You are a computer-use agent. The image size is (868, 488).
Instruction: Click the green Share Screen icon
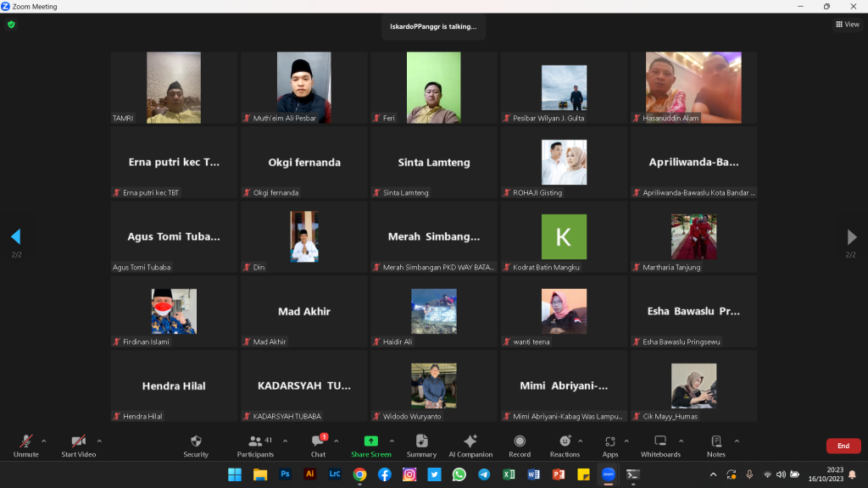370,441
